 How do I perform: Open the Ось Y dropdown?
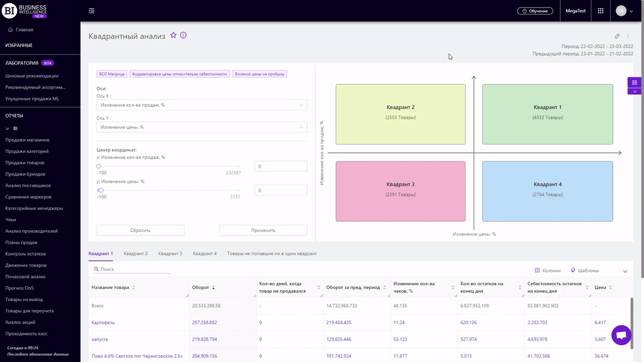point(201,127)
